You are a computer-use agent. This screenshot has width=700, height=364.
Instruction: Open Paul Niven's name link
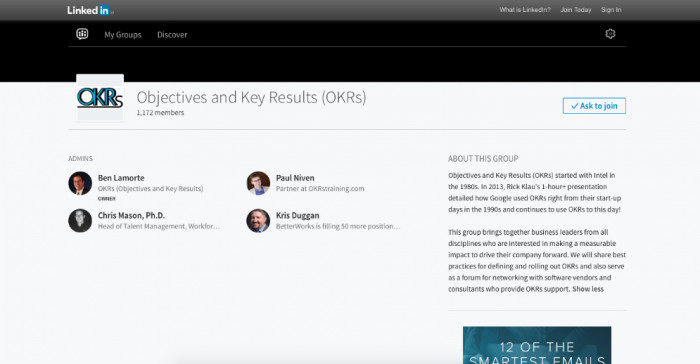(295, 178)
